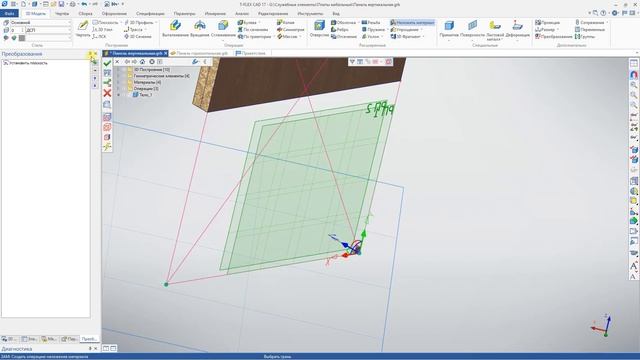Open the Файл menu

tap(9, 13)
